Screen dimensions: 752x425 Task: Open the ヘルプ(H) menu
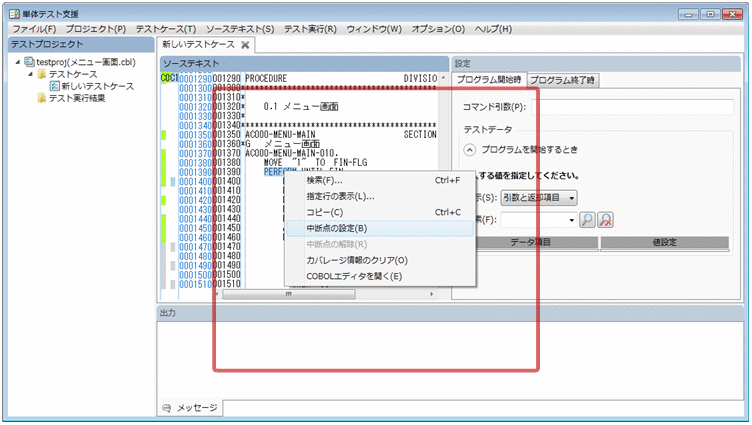tap(494, 29)
